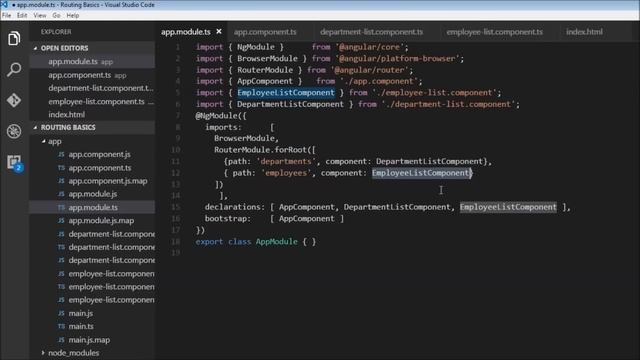The width and height of the screenshot is (640, 360).
Task: Open app.module.js.map in the file tree
Action: point(101,220)
